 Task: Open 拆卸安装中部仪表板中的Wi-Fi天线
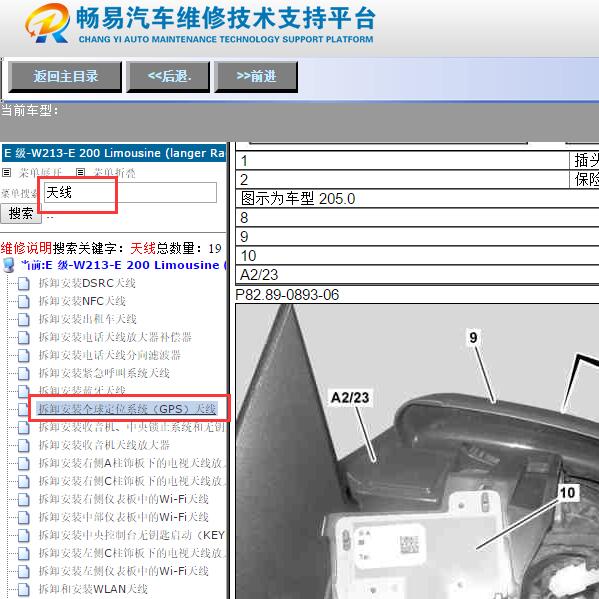(123, 517)
